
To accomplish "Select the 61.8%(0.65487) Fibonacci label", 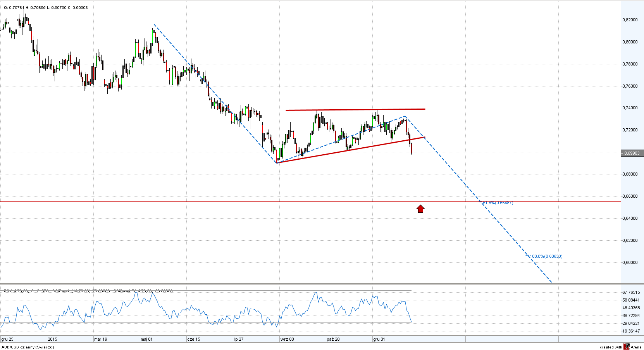I will 498,203.
